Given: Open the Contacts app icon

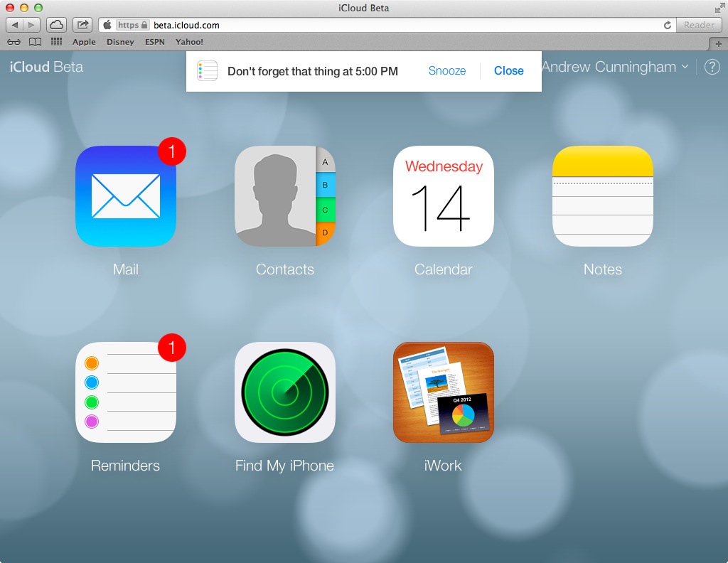Looking at the screenshot, I should coord(285,196).
